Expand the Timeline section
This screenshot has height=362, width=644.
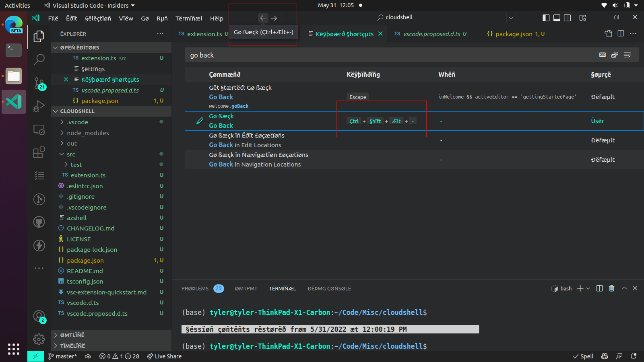(111, 346)
